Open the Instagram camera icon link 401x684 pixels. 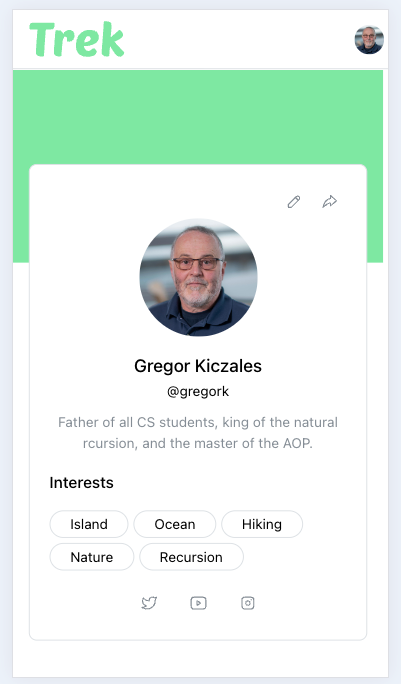(248, 603)
